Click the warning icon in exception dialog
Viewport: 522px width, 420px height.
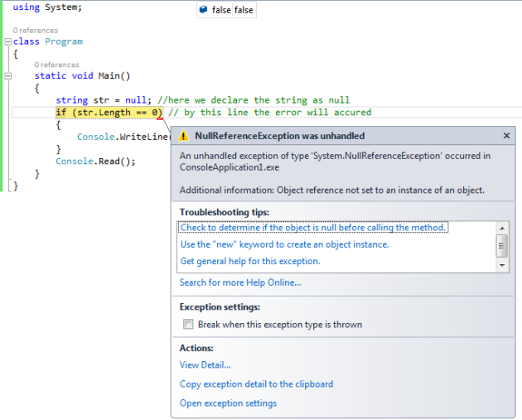[x=185, y=136]
